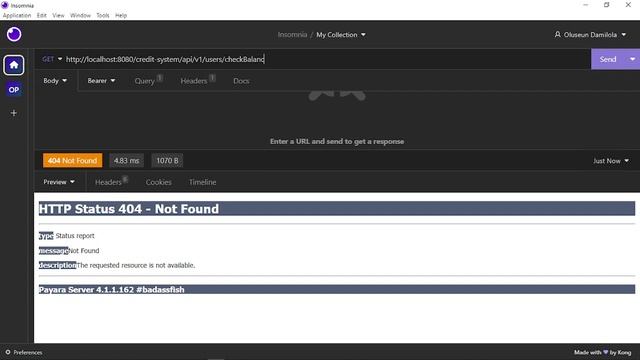This screenshot has width=640, height=360.
Task: Open the My Collection dropdown
Action: click(341, 35)
